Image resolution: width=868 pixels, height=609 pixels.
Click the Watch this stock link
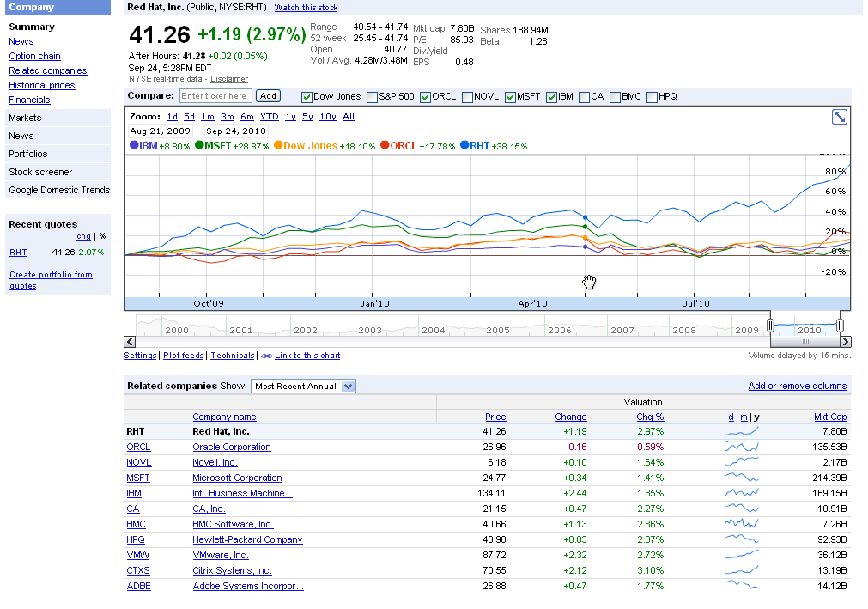click(306, 8)
